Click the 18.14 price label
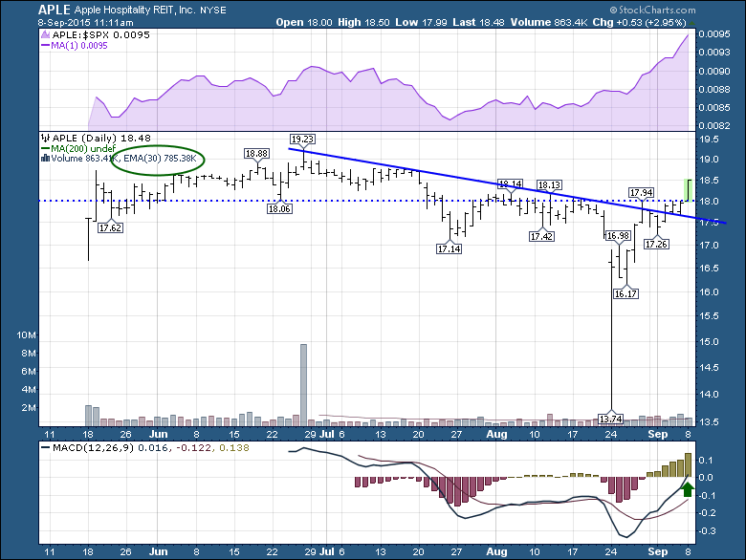This screenshot has height=560, width=746. pyautogui.click(x=510, y=184)
